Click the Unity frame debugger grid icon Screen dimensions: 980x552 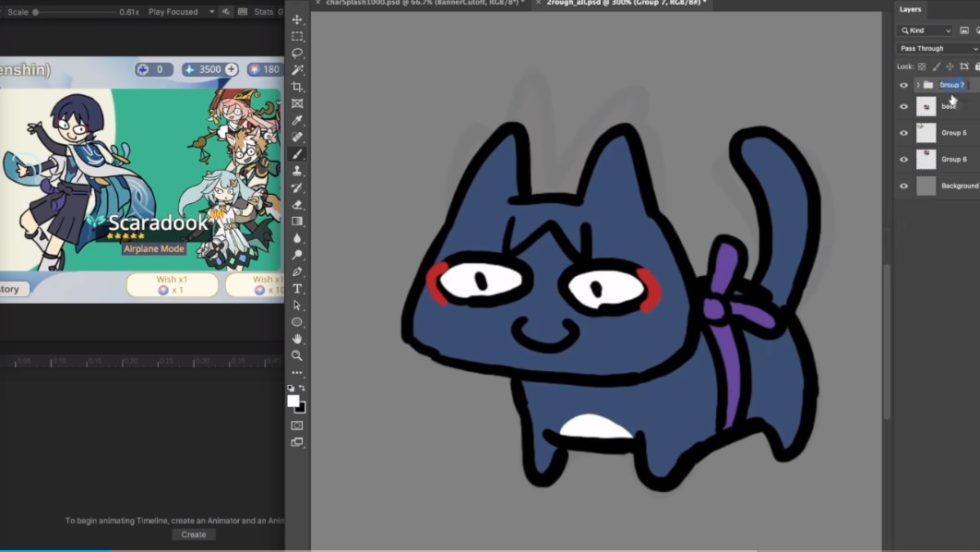click(x=243, y=11)
